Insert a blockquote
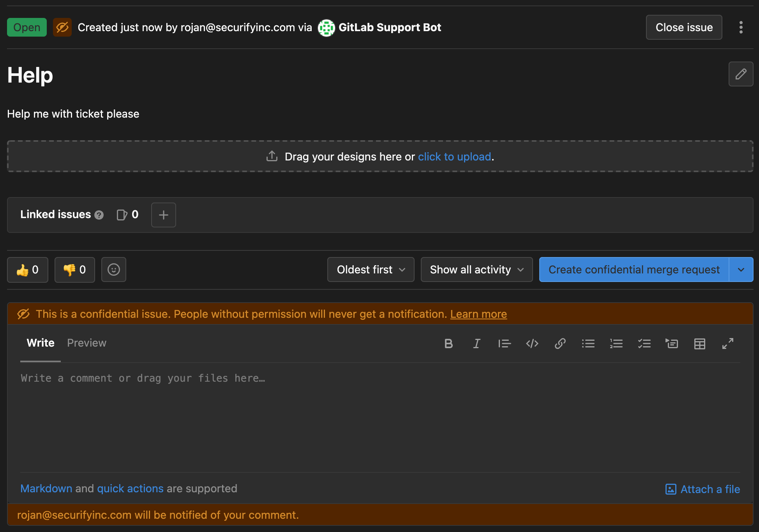Viewport: 759px width, 532px height. coord(505,344)
